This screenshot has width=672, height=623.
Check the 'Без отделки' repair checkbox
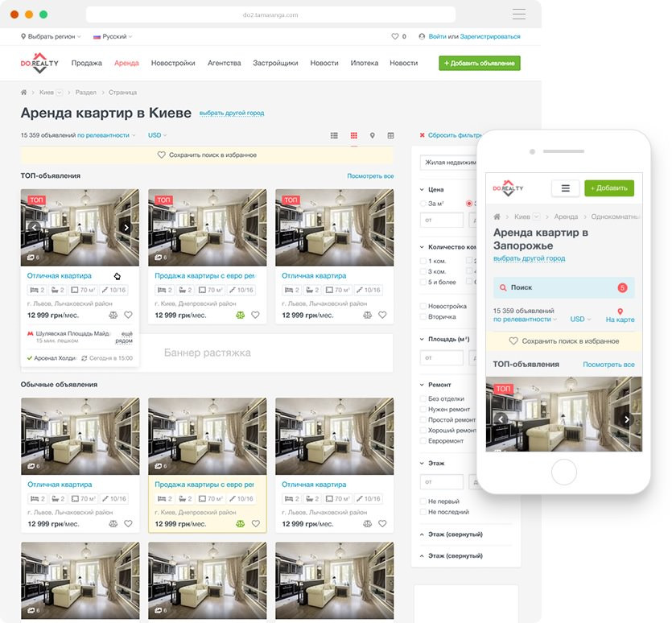(x=423, y=398)
